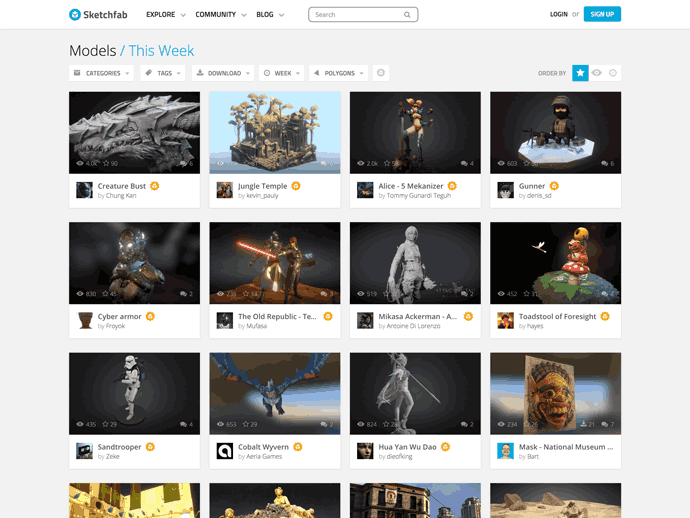The width and height of the screenshot is (690, 518).
Task: Click download count icon on Mask thumbnail
Action: [584, 424]
